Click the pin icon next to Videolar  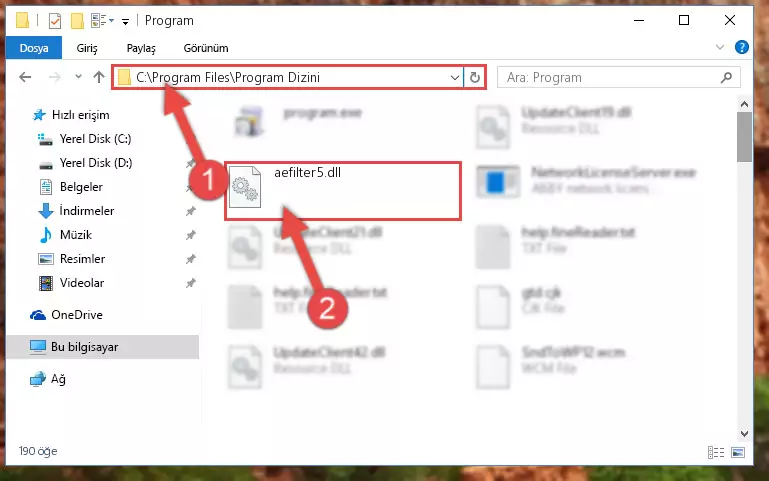[x=190, y=283]
